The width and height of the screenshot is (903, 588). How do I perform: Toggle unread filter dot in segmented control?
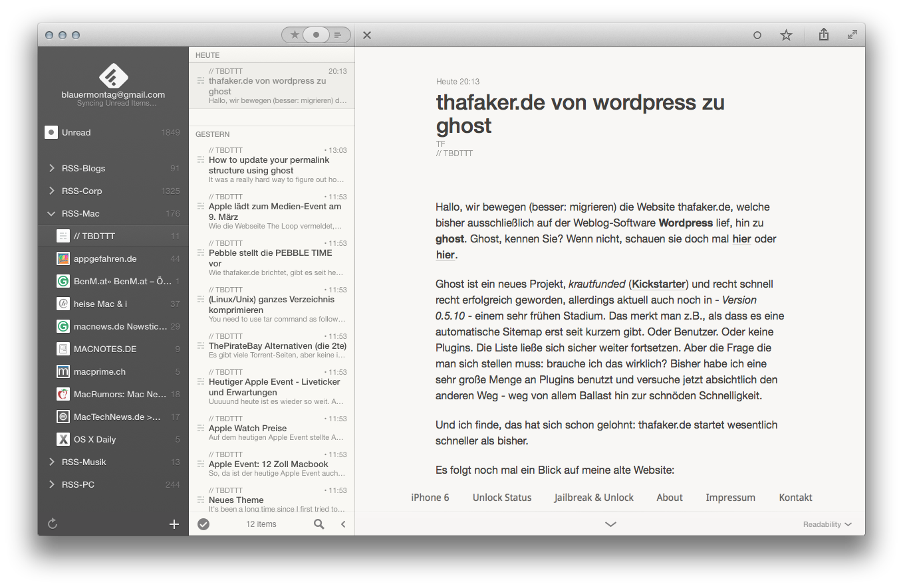pyautogui.click(x=316, y=35)
